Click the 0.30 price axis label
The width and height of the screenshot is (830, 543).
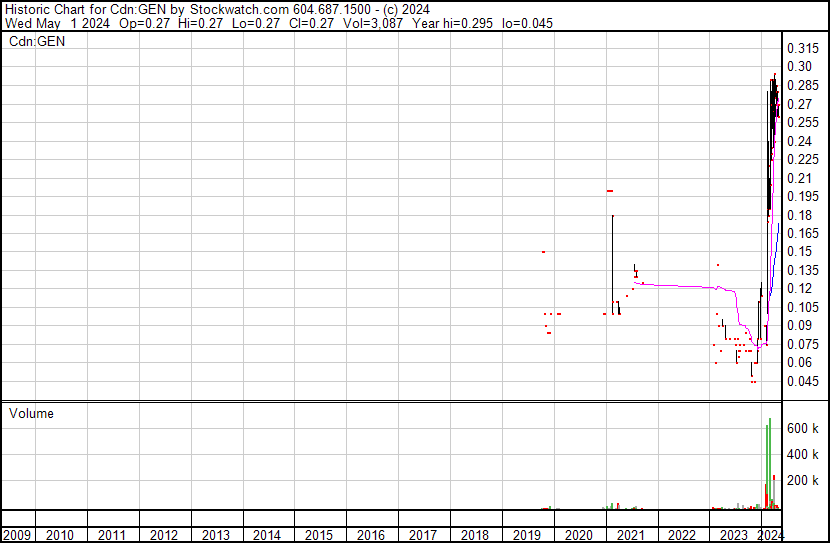(799, 67)
